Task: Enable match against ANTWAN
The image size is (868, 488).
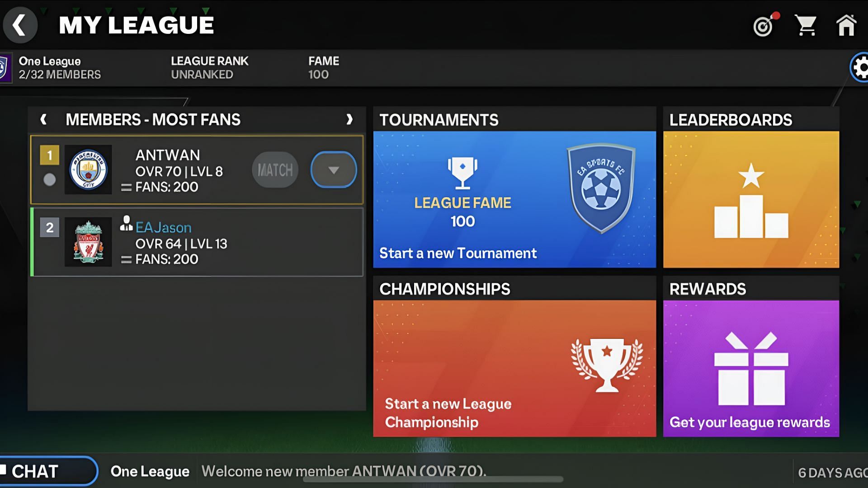Action: tap(275, 169)
